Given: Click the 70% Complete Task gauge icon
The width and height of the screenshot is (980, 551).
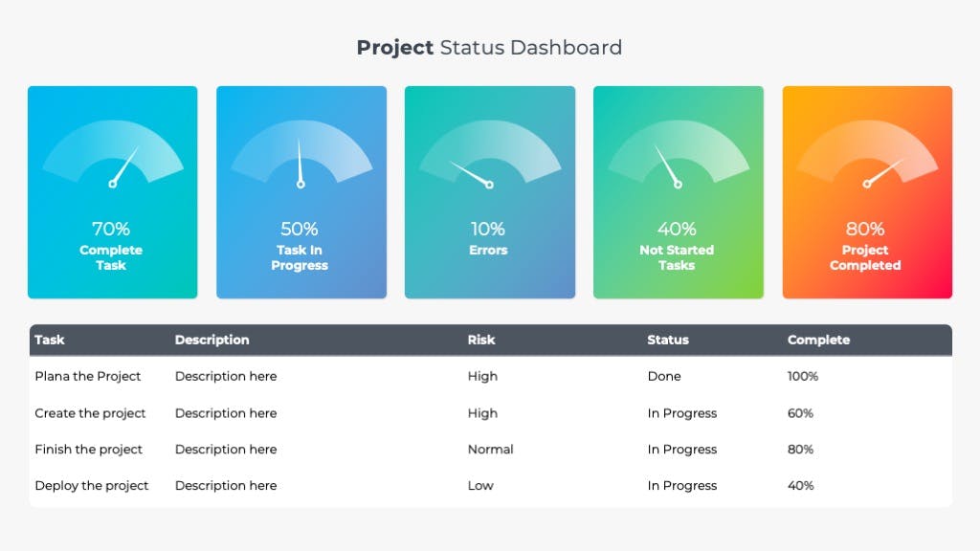Looking at the screenshot, I should (113, 154).
